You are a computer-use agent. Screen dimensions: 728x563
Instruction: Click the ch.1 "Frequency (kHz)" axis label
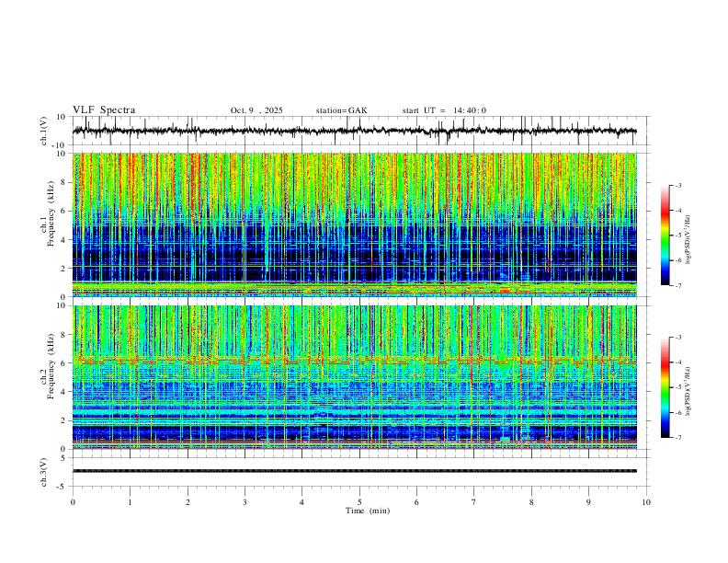pyautogui.click(x=51, y=213)
